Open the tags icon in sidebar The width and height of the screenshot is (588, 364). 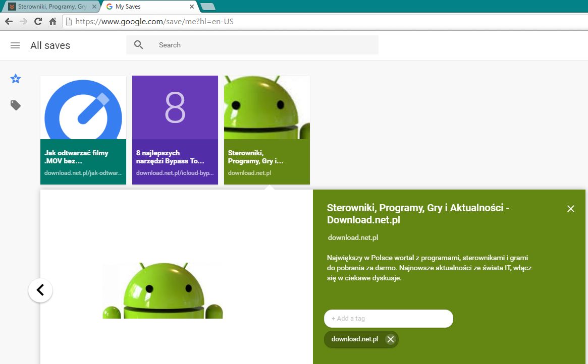click(15, 105)
